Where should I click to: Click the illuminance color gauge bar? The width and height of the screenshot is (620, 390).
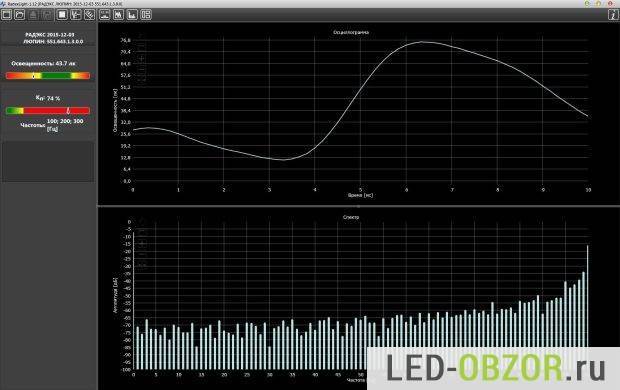(x=48, y=76)
